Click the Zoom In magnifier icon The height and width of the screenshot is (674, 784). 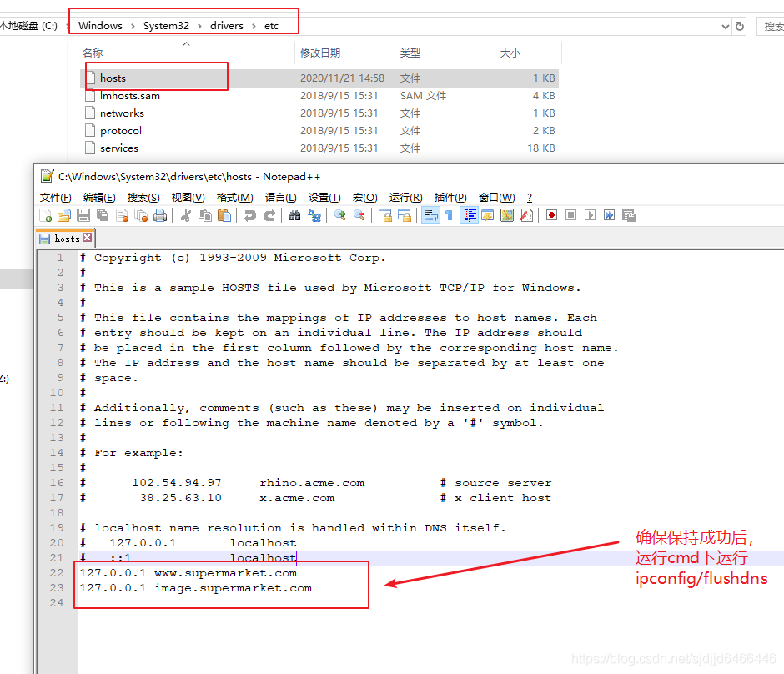(340, 215)
